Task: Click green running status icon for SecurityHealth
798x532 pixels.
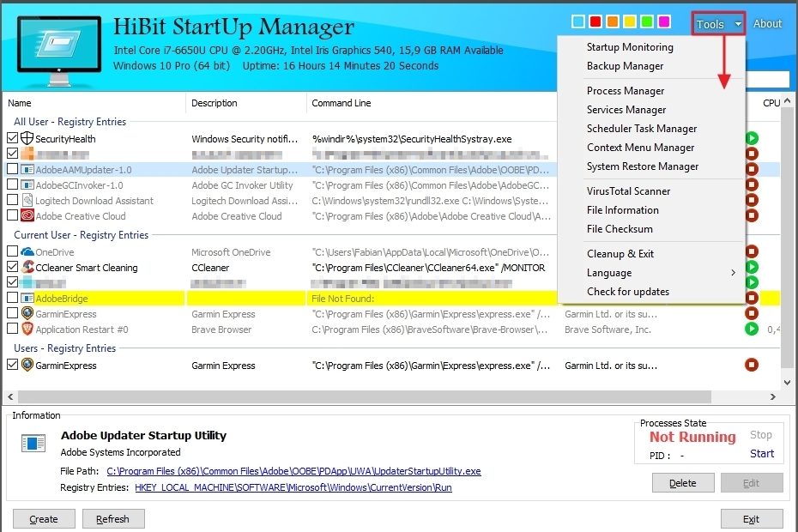Action: [752, 138]
